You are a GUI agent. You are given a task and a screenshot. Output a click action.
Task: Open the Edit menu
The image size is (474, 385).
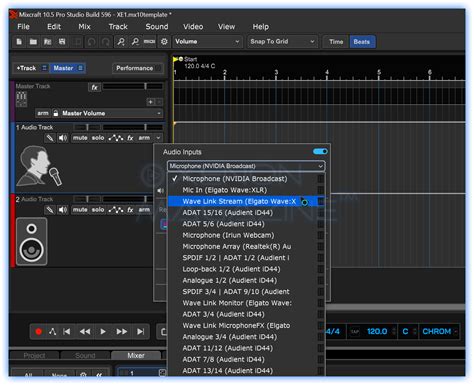click(x=54, y=27)
